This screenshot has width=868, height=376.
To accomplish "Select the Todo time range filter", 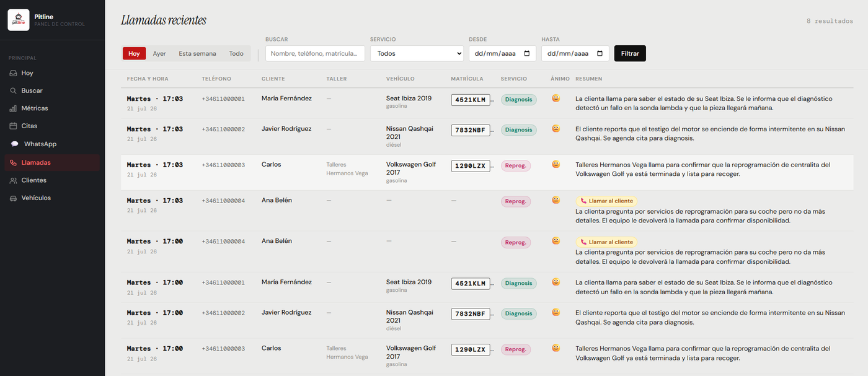I will point(236,53).
